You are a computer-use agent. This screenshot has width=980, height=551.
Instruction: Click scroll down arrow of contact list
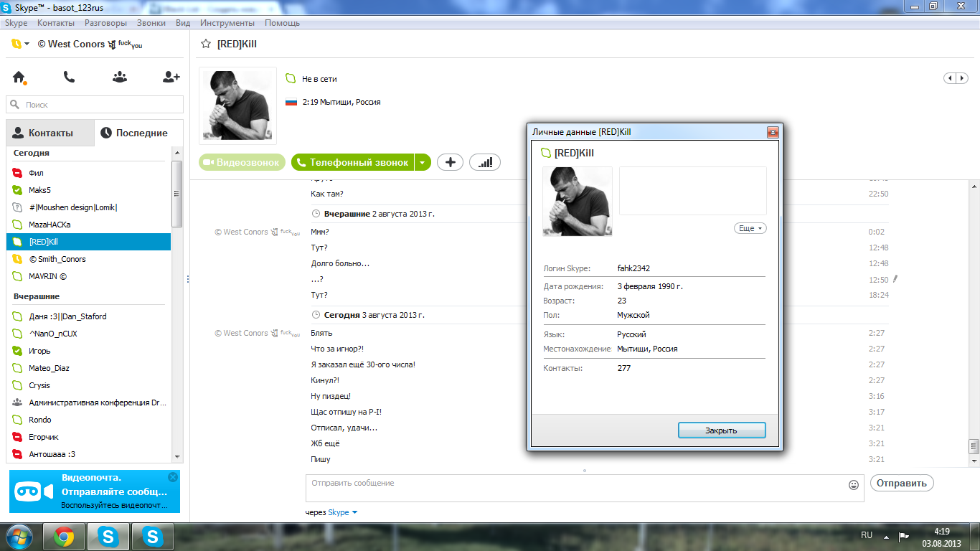[x=177, y=456]
